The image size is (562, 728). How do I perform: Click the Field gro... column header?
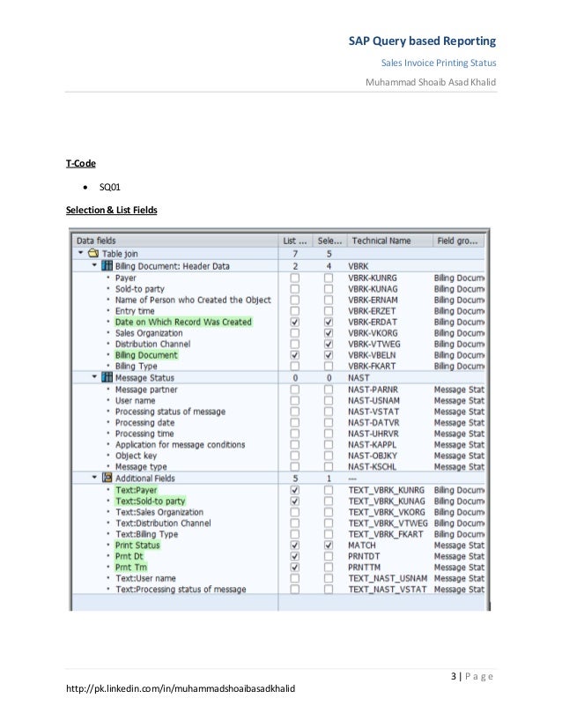point(458,241)
